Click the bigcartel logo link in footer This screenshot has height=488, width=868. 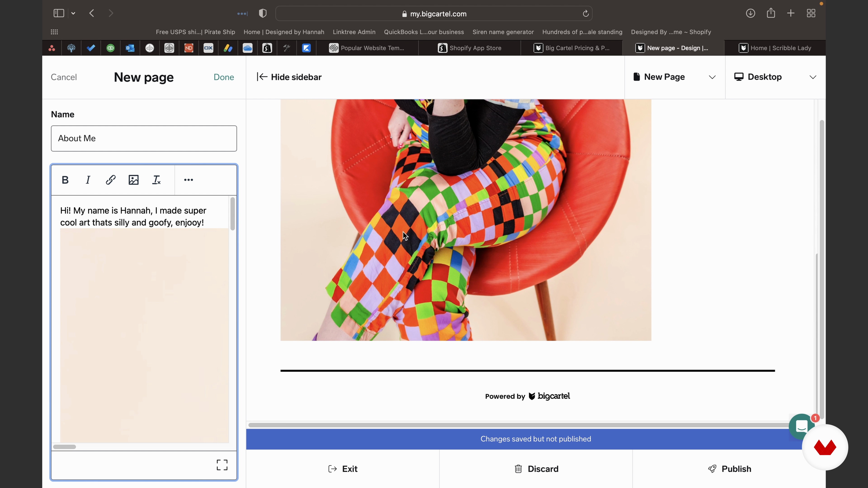pyautogui.click(x=549, y=396)
